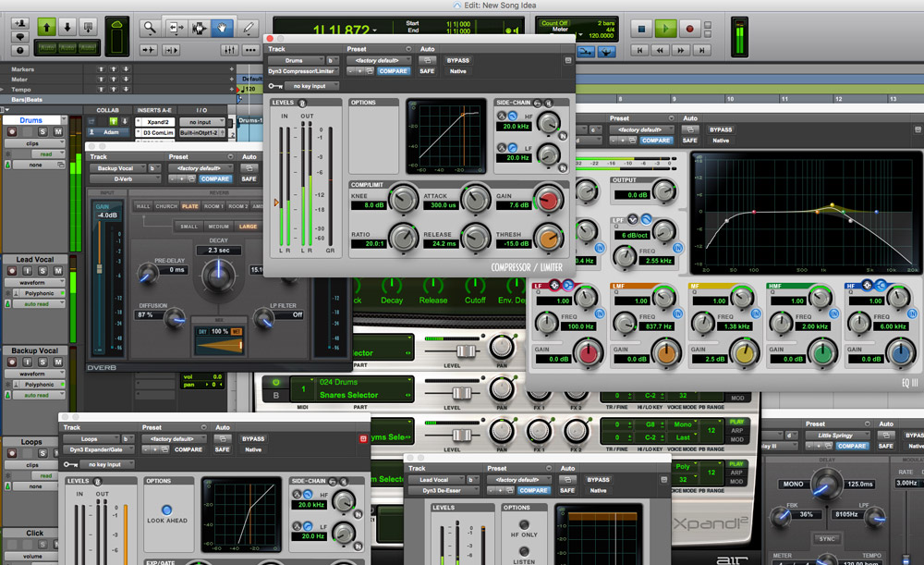Click the Drums track freeze snowflake icon
924x565 pixels.
(8, 154)
